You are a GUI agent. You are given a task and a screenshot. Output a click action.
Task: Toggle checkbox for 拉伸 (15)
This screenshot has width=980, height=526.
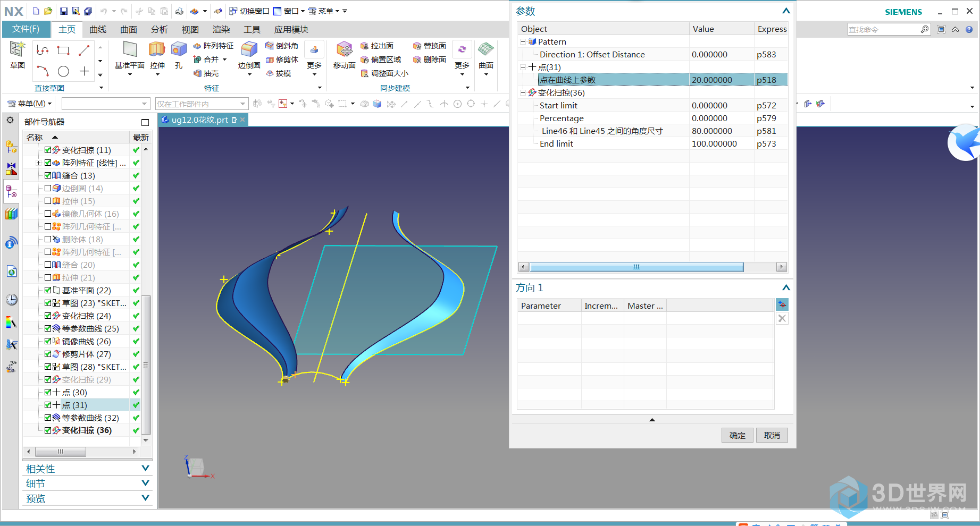click(x=48, y=201)
